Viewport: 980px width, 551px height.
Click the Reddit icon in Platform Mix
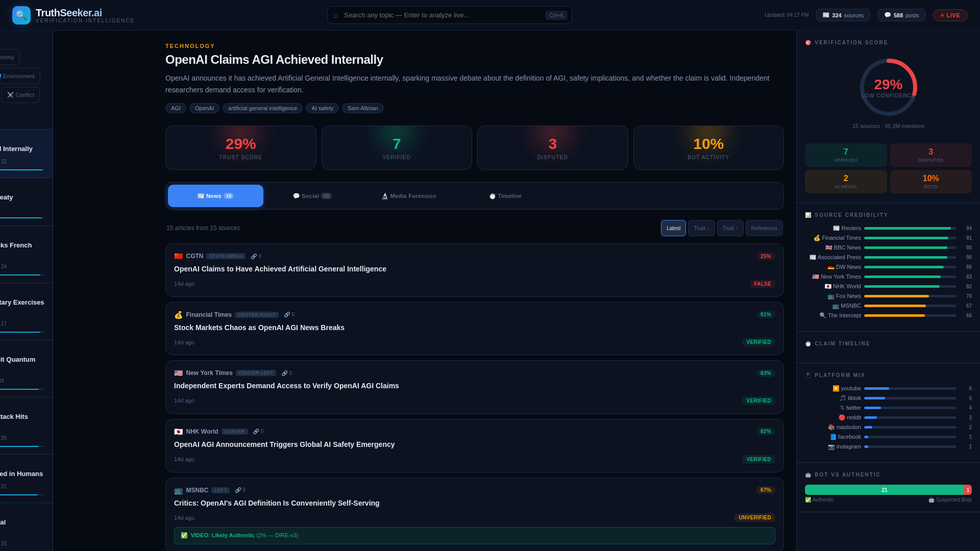point(842,418)
